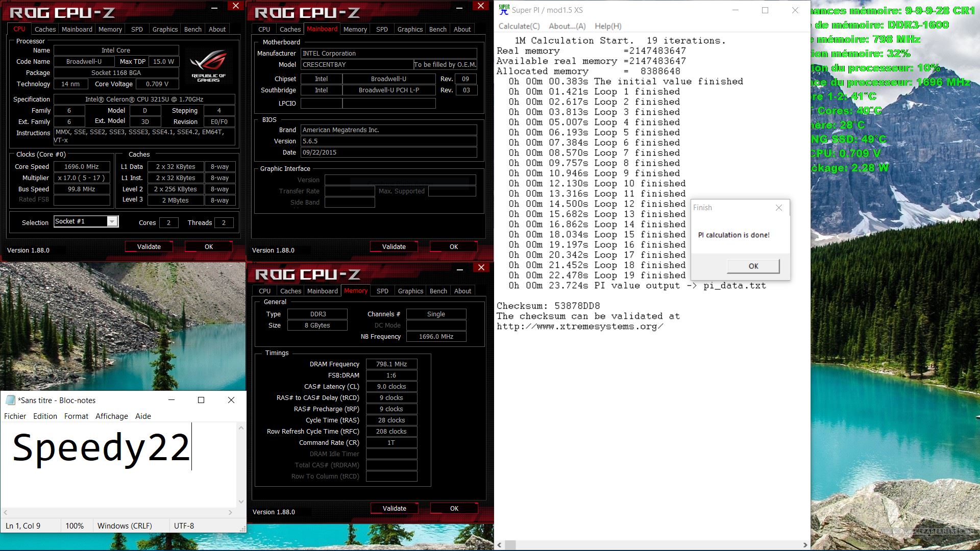The image size is (980, 551).
Task: Click the Notepad text area with Speedy22
Action: pyautogui.click(x=118, y=465)
